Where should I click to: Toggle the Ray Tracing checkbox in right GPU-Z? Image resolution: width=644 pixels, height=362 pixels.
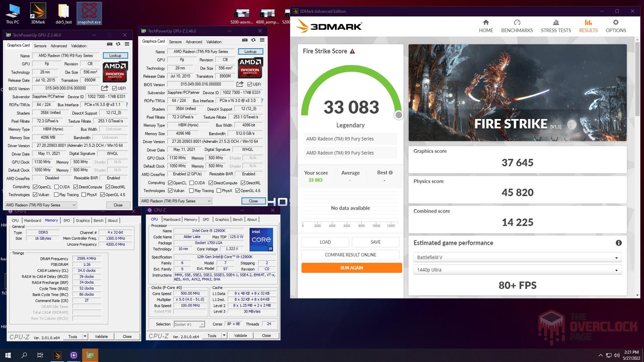[x=192, y=191]
